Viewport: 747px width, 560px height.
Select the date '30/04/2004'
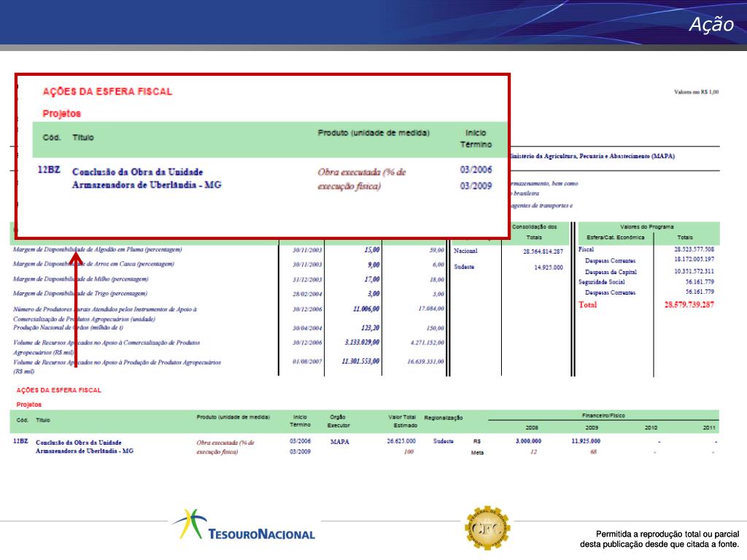tap(307, 328)
